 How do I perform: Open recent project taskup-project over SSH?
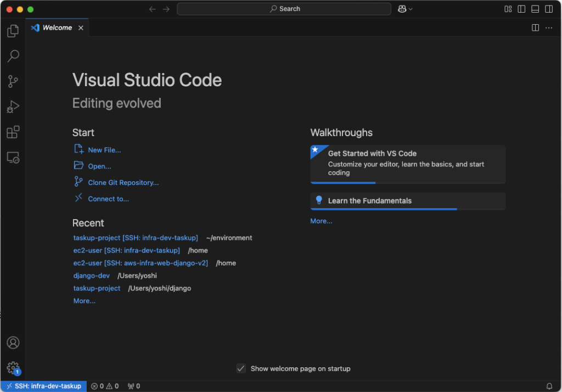pos(136,238)
